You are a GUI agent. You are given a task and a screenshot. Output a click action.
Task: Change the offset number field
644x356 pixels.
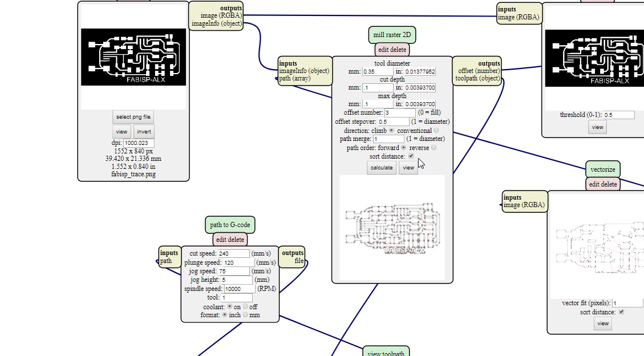(x=400, y=112)
